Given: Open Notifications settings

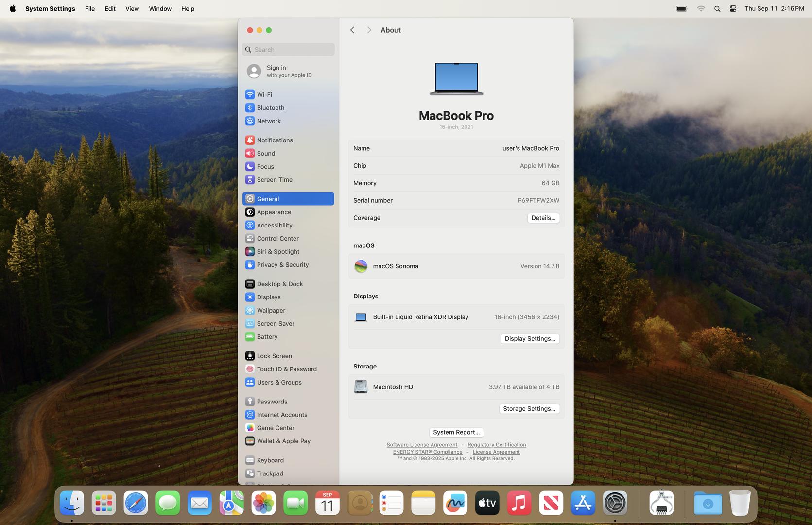Looking at the screenshot, I should point(288,140).
